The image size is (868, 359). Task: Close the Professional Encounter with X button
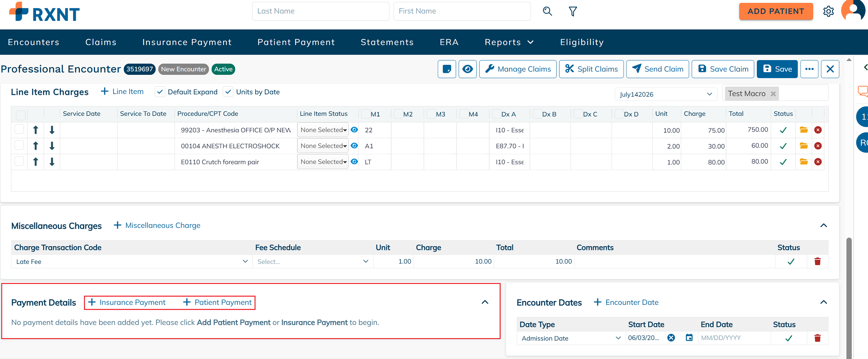point(830,69)
